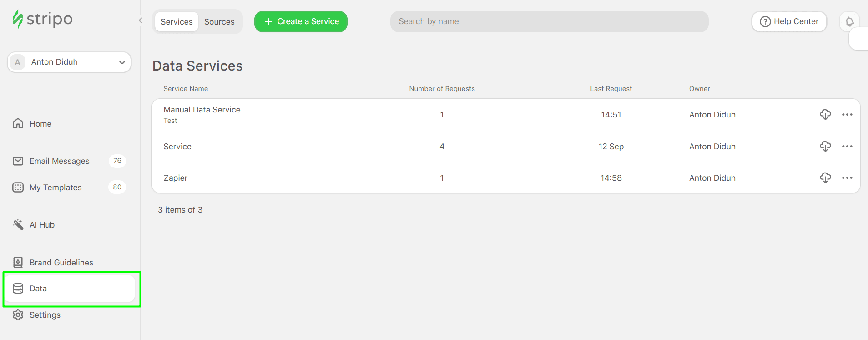The width and height of the screenshot is (868, 340).
Task: Open notifications bell
Action: tap(849, 21)
